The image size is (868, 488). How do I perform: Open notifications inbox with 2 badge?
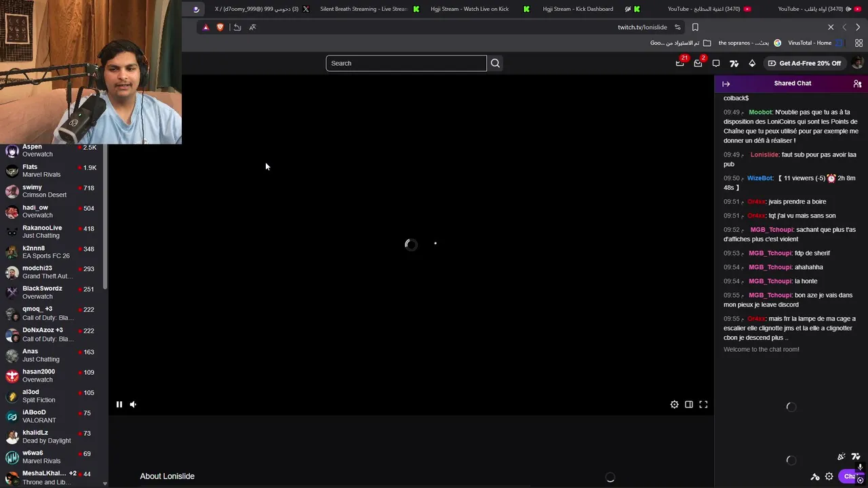point(698,63)
